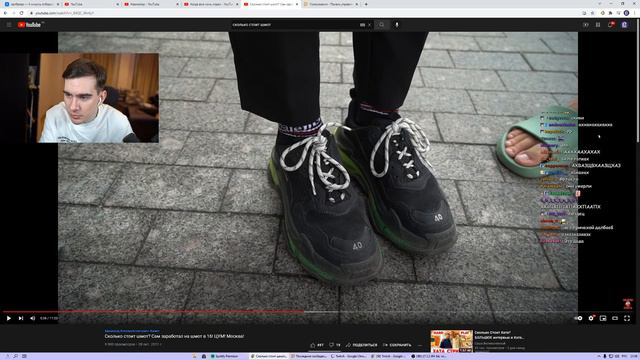
Task: Open the three-dot more actions under the video
Action: pyautogui.click(x=420, y=345)
